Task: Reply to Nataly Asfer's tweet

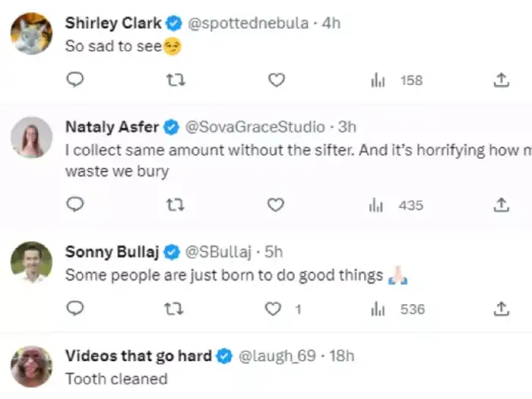Action: click(x=74, y=204)
